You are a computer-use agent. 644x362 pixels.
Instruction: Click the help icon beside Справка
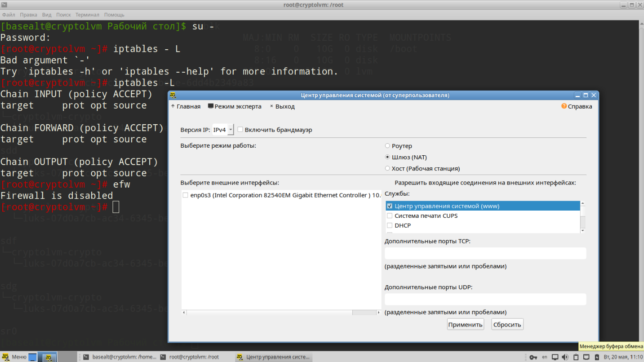(564, 106)
